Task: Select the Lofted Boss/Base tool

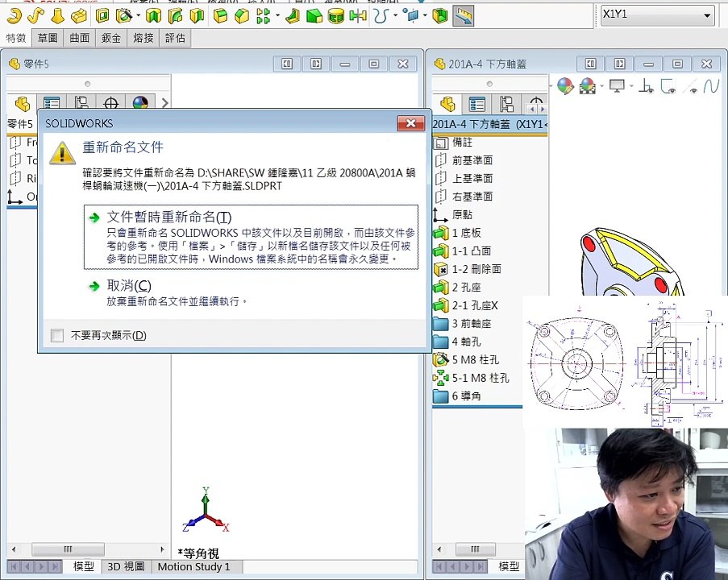Action: pyautogui.click(x=57, y=16)
